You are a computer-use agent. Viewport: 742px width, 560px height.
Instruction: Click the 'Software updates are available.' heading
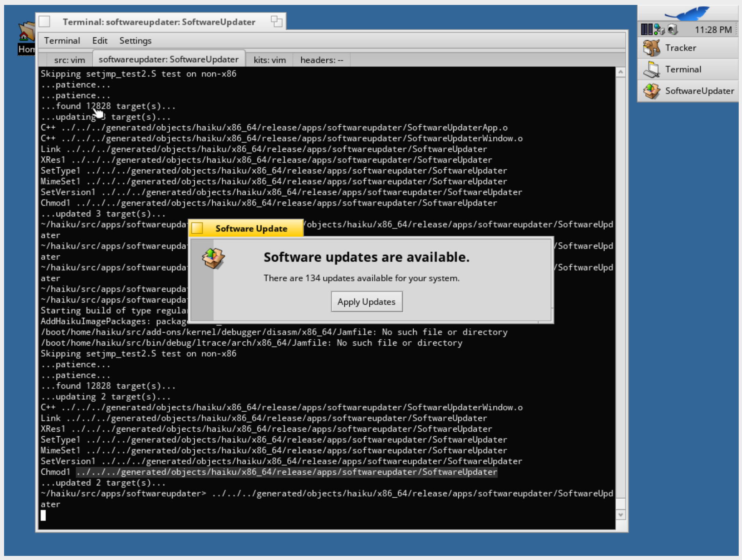click(366, 257)
